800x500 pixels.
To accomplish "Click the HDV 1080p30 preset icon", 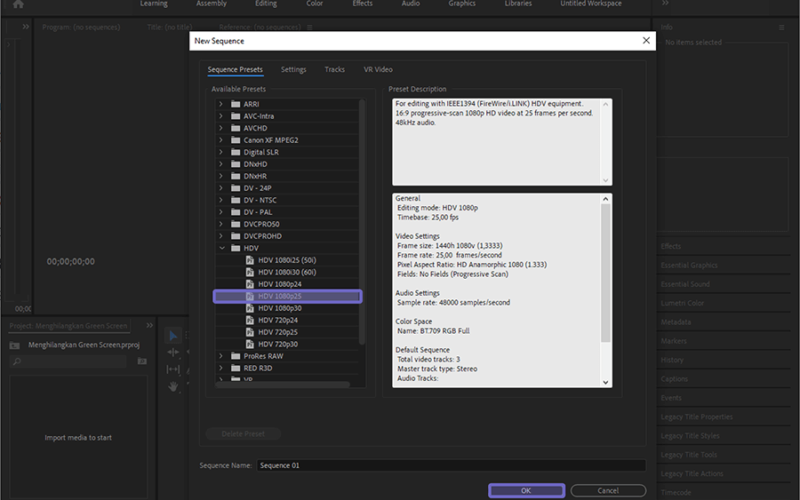I will [249, 308].
